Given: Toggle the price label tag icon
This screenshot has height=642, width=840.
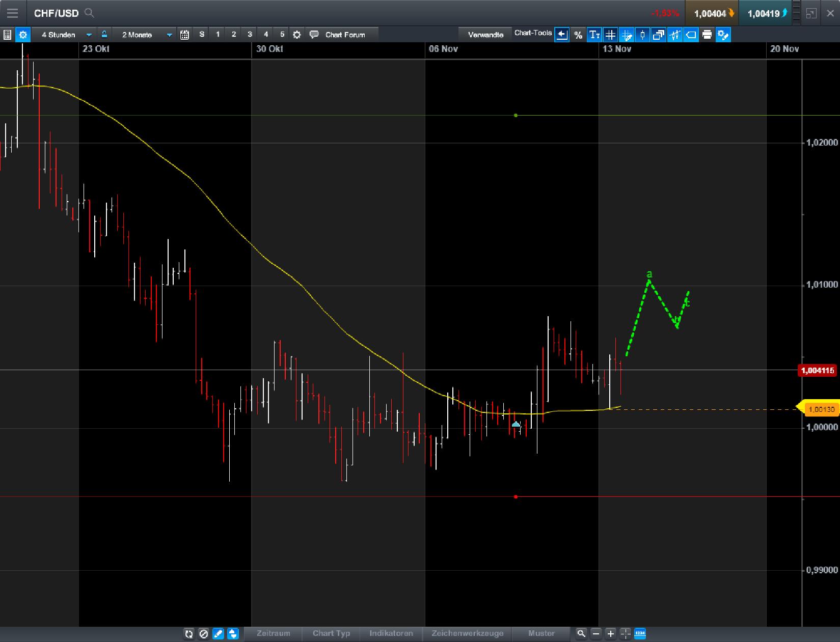Looking at the screenshot, I should (691, 35).
